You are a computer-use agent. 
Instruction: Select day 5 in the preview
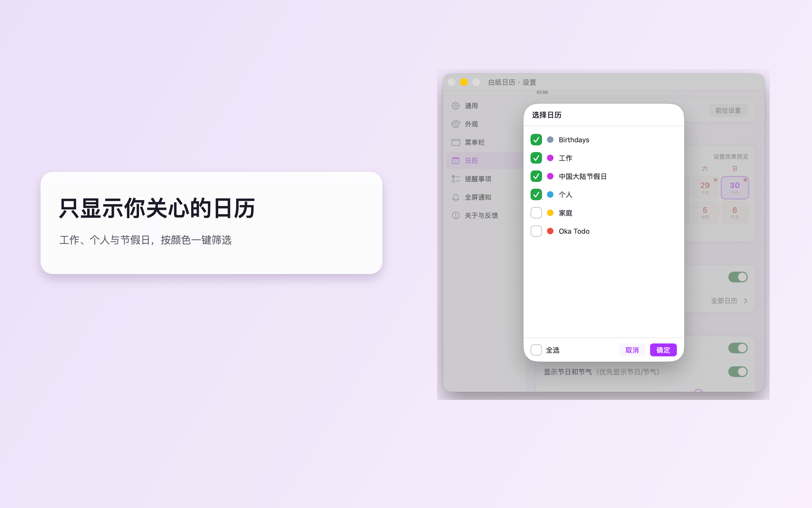click(705, 213)
